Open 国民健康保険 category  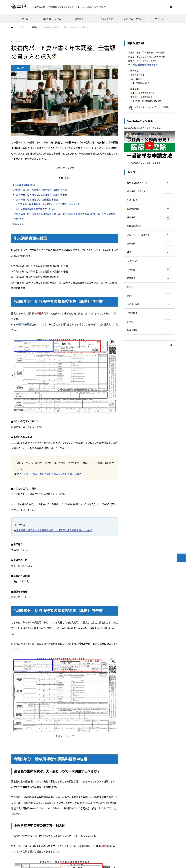(x=149, y=209)
